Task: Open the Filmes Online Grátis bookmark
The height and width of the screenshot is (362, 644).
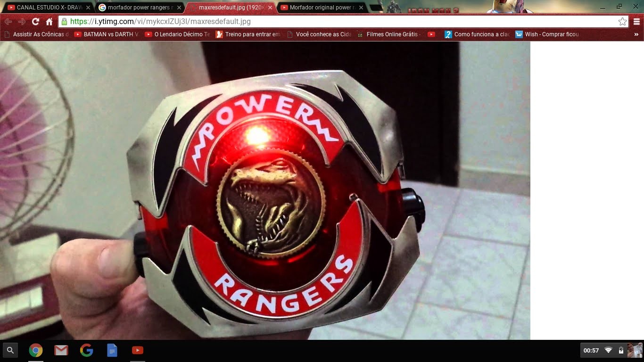Action: click(389, 34)
